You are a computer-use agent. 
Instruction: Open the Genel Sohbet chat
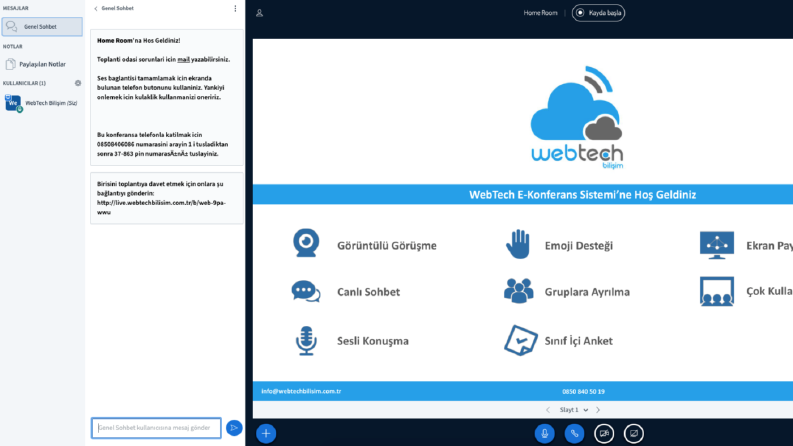[x=42, y=27]
